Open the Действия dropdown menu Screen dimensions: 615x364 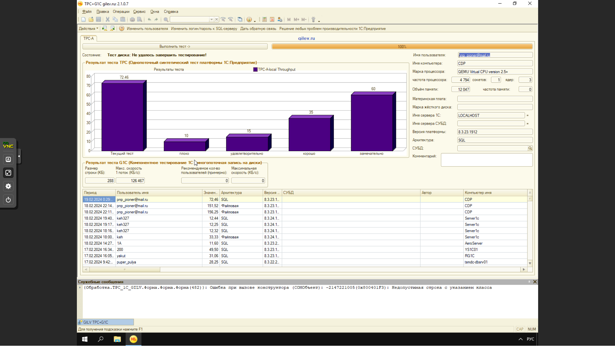88,29
